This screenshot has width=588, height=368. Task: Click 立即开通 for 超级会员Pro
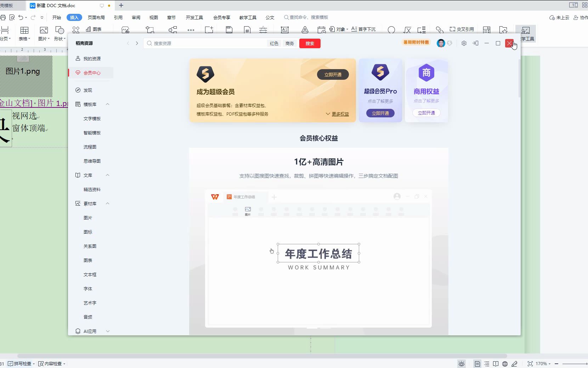[x=380, y=113]
